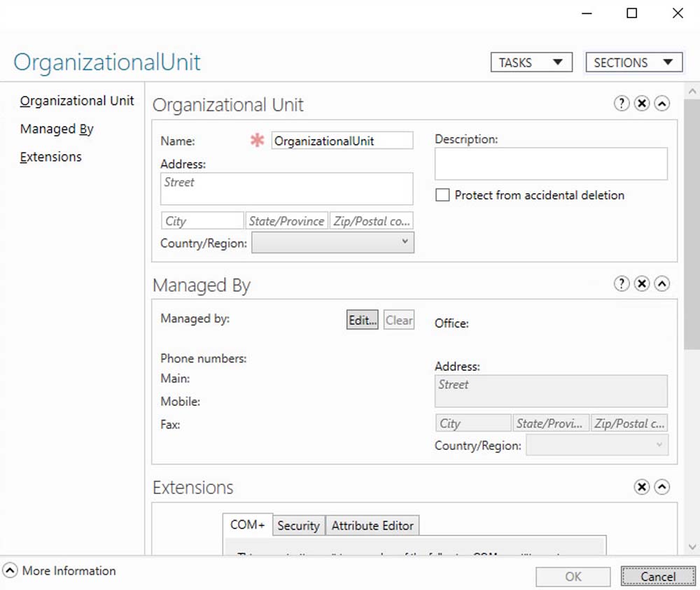Viewport: 700px width, 590px height.
Task: Enable Protect from accidental deletion
Action: [442, 195]
